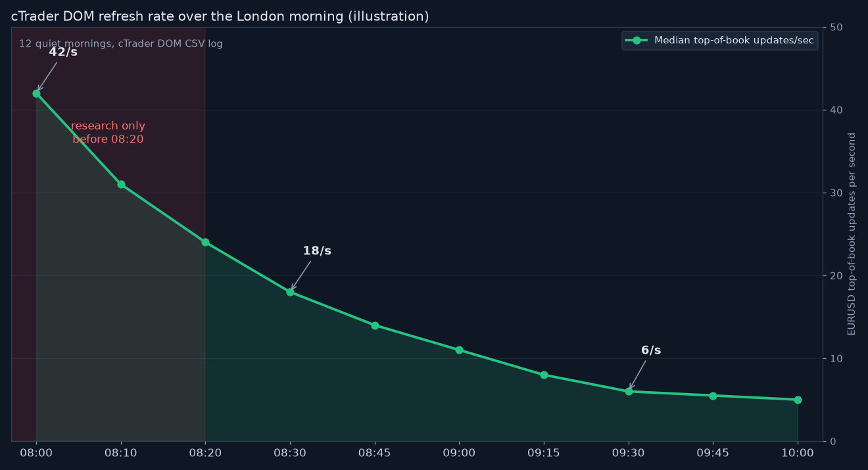Select the 09:00 data point marker
Viewport: 868px width, 470px height.
coord(459,350)
